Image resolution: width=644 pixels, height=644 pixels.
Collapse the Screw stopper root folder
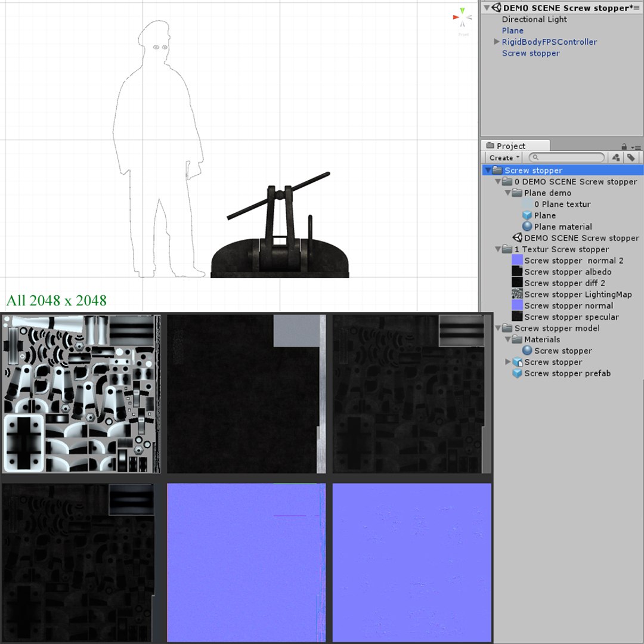pyautogui.click(x=488, y=170)
